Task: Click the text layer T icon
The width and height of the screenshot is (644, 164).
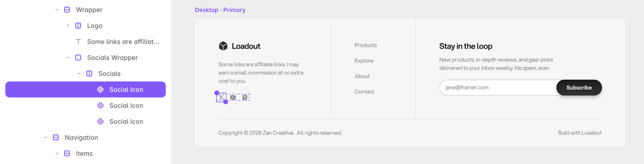Action: pos(78,42)
